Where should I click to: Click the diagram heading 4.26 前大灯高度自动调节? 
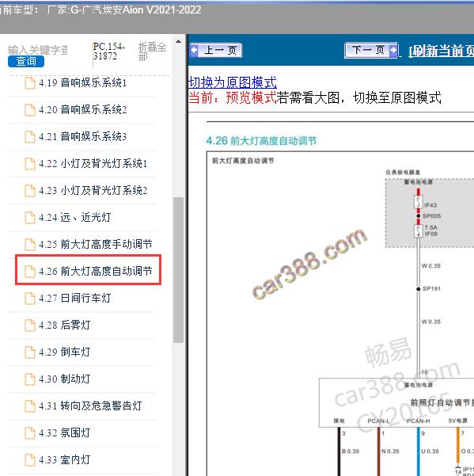[261, 141]
